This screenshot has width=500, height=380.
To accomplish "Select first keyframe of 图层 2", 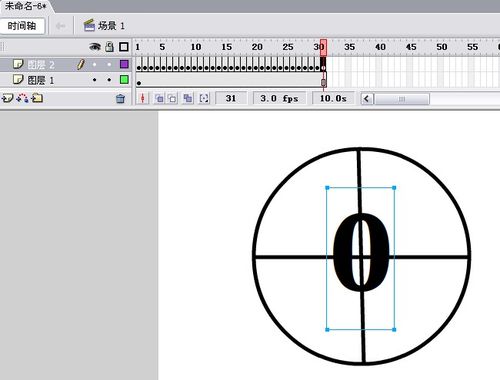I will point(139,64).
